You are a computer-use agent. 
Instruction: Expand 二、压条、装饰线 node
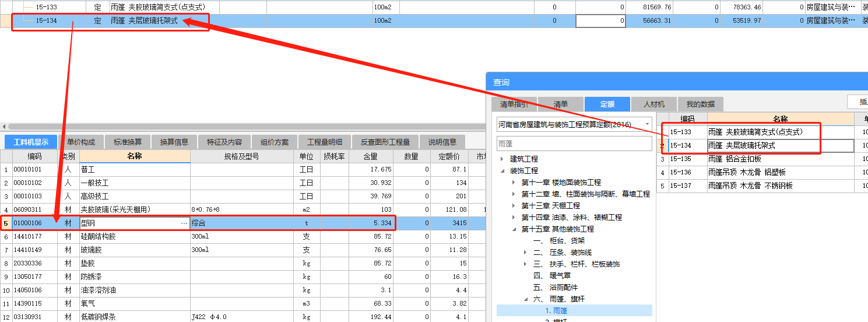(525, 253)
